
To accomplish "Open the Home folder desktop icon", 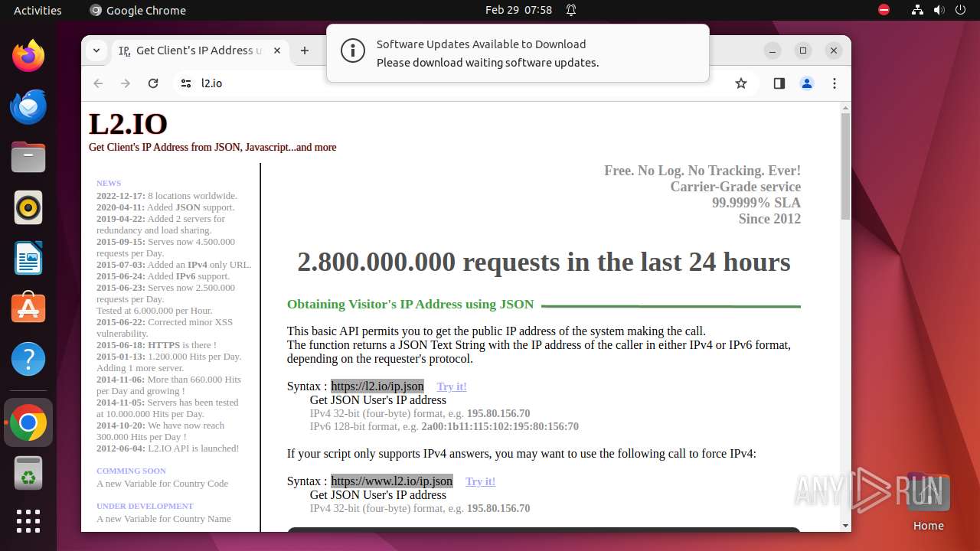I will point(928,503).
